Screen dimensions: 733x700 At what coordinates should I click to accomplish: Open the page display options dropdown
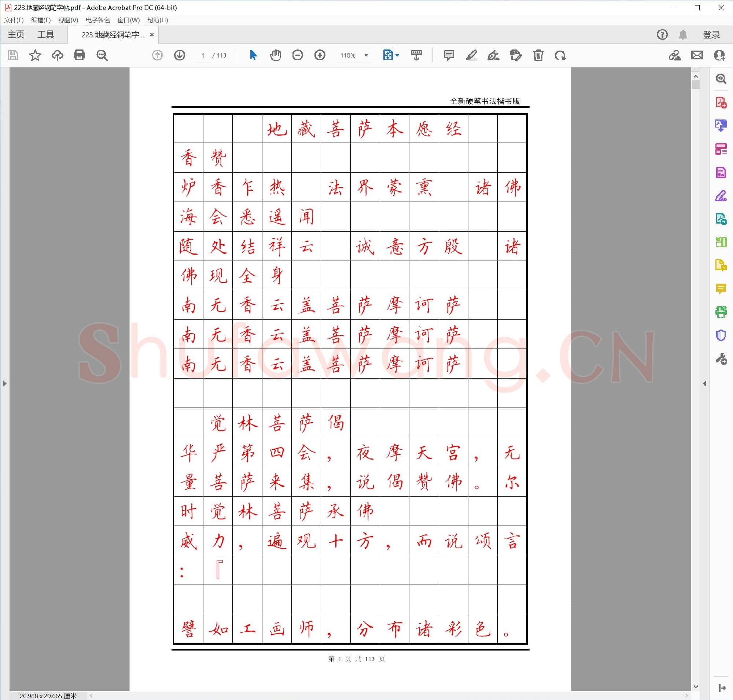click(x=391, y=55)
